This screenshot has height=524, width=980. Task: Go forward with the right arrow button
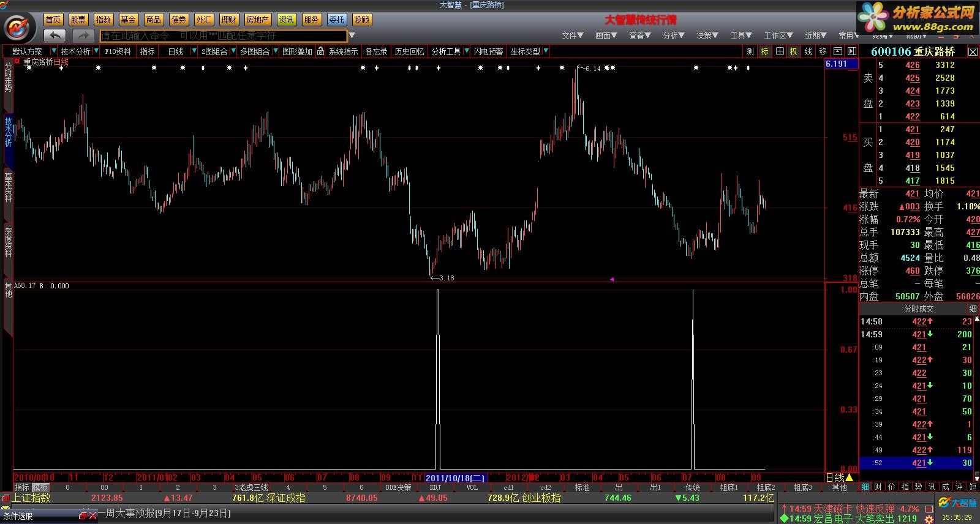click(x=83, y=36)
